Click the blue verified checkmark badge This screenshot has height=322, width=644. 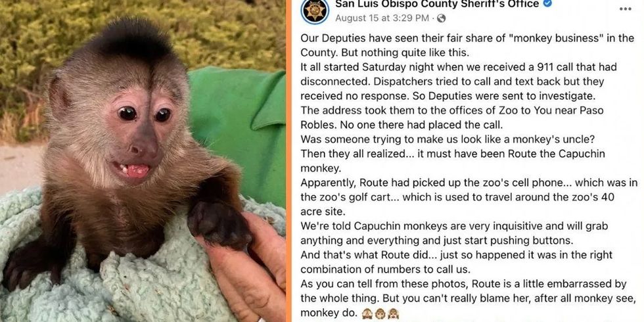[547, 4]
